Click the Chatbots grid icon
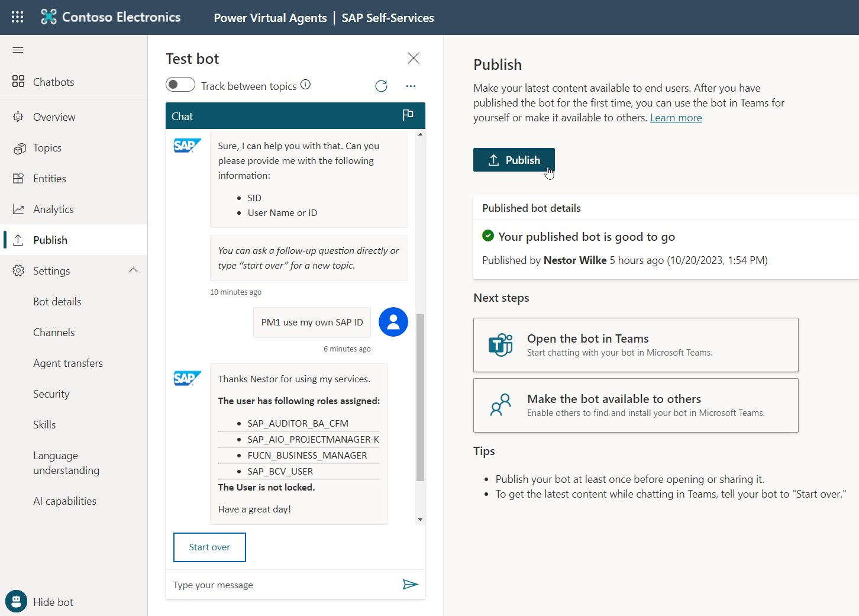Image resolution: width=859 pixels, height=616 pixels. pyautogui.click(x=18, y=82)
